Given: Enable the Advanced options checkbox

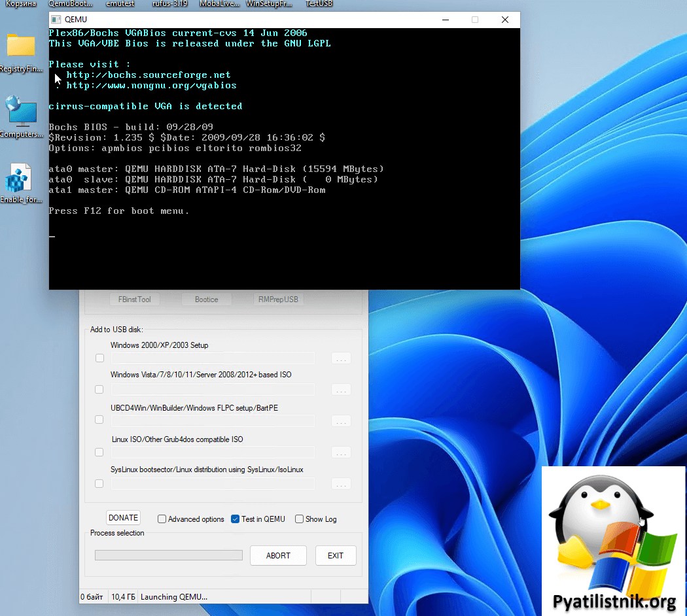Looking at the screenshot, I should click(162, 519).
